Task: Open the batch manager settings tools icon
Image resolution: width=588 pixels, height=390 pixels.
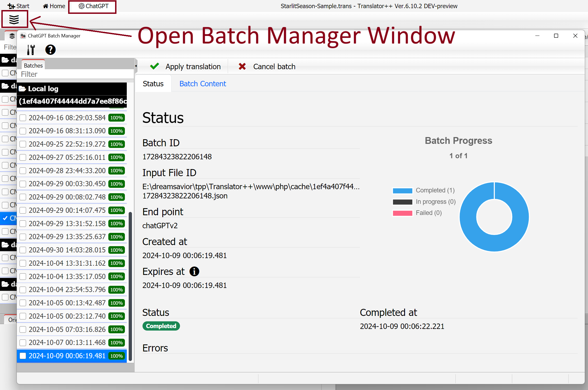Action: tap(31, 50)
